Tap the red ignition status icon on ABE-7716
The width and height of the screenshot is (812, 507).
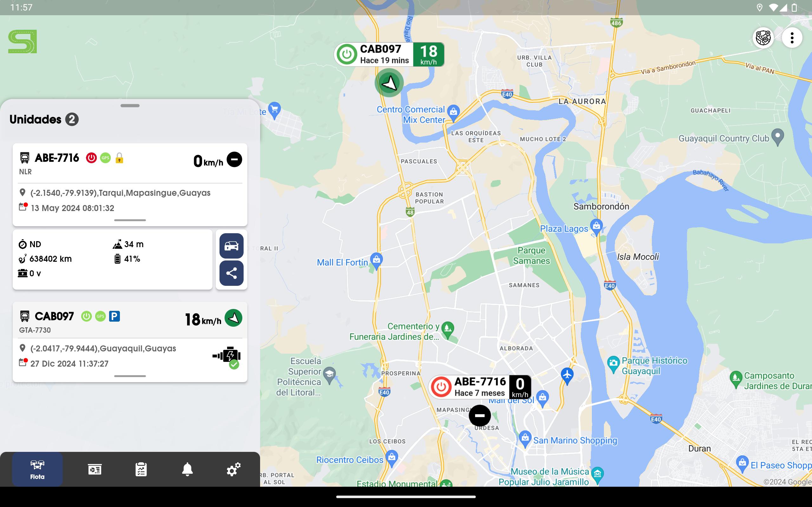click(91, 157)
